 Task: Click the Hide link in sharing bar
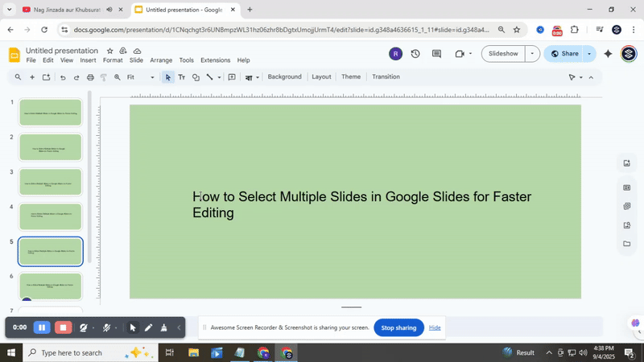[435, 327]
